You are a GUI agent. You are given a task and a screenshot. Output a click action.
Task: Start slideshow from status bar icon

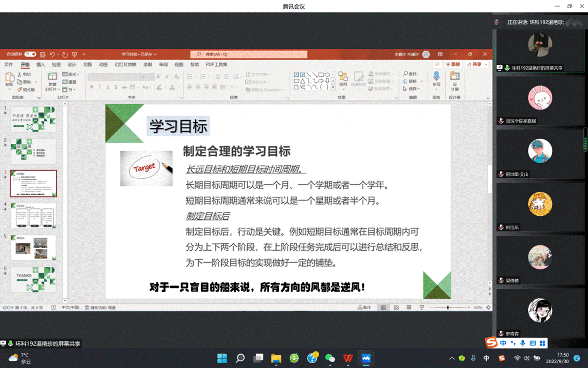click(421, 307)
